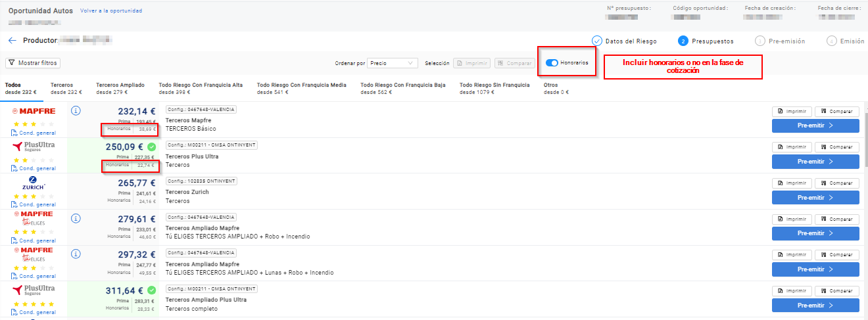Click Pre-emitir for Plus Ultra 250,09 € quote
Image resolution: width=868 pixels, height=320 pixels.
click(x=815, y=162)
